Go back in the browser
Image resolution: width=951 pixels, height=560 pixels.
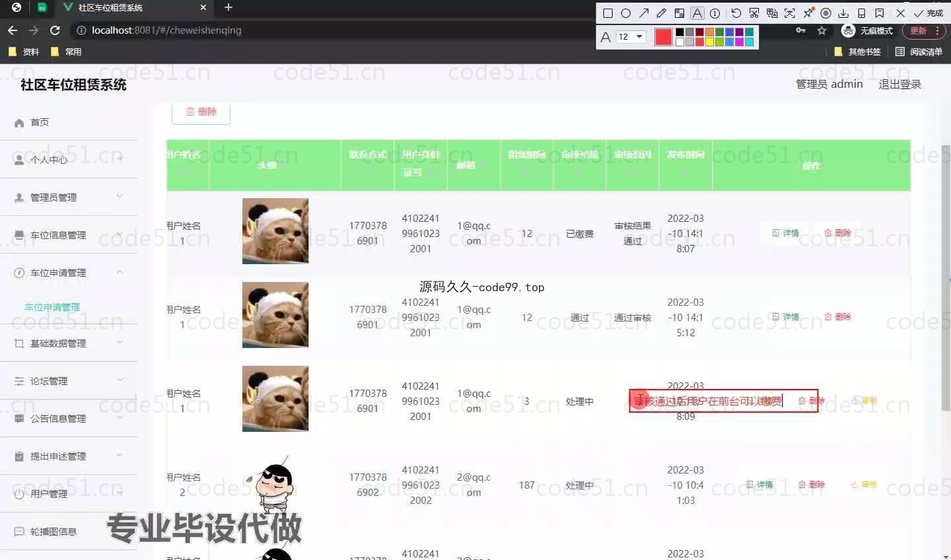(12, 30)
